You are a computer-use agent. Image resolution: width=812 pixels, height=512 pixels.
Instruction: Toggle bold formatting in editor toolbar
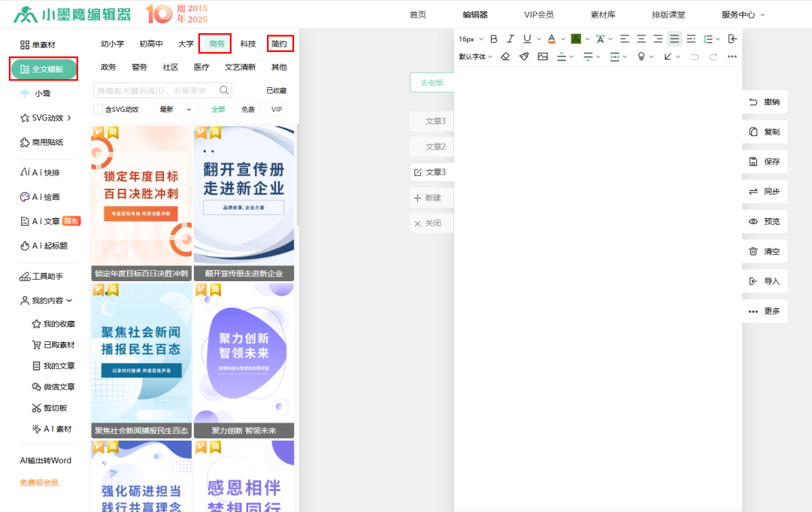coord(494,39)
